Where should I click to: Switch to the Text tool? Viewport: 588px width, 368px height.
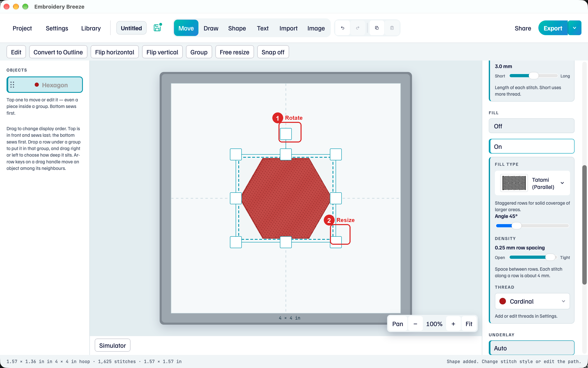[263, 28]
